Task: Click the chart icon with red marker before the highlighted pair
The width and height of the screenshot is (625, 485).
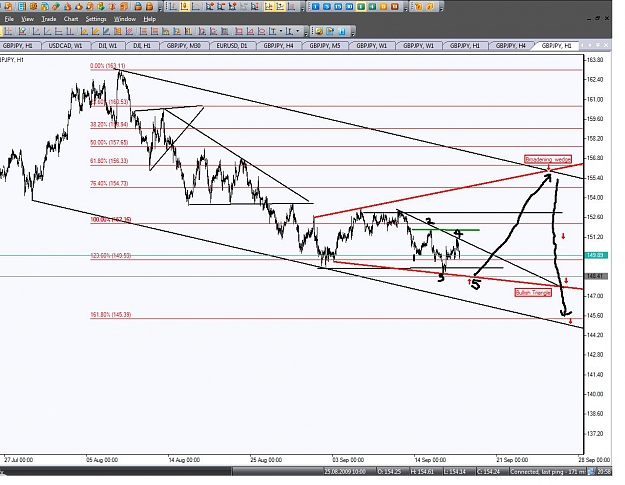Action: (255, 6)
